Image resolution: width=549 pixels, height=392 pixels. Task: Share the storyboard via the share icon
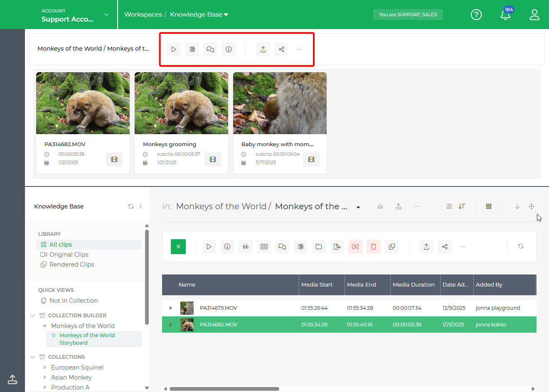[x=281, y=49]
